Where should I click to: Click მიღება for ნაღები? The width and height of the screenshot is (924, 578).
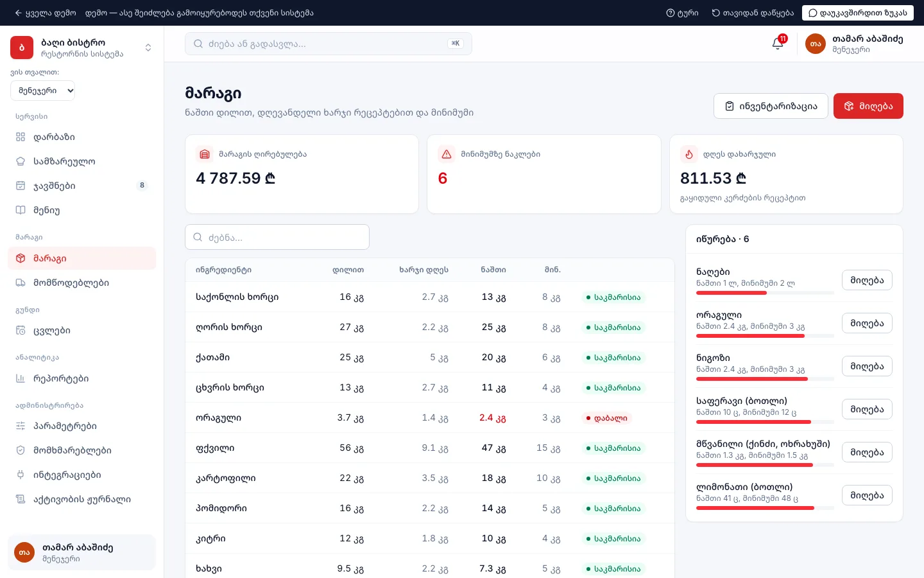pyautogui.click(x=867, y=280)
